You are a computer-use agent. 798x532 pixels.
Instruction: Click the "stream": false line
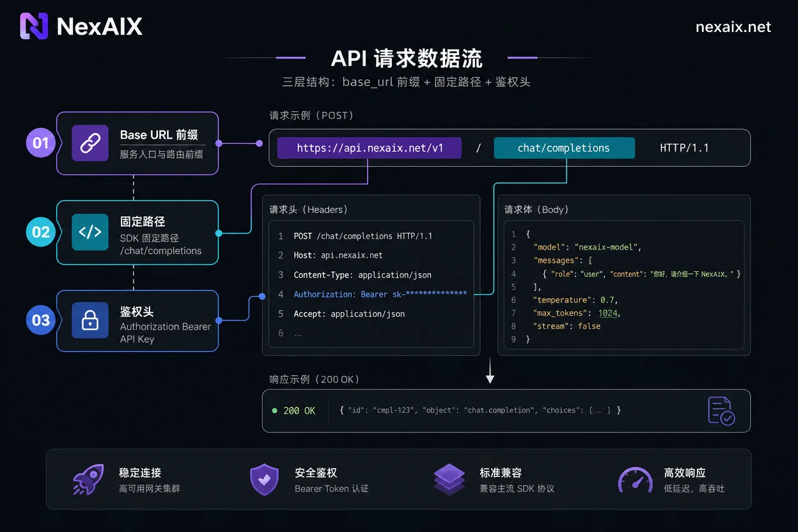[x=567, y=326]
